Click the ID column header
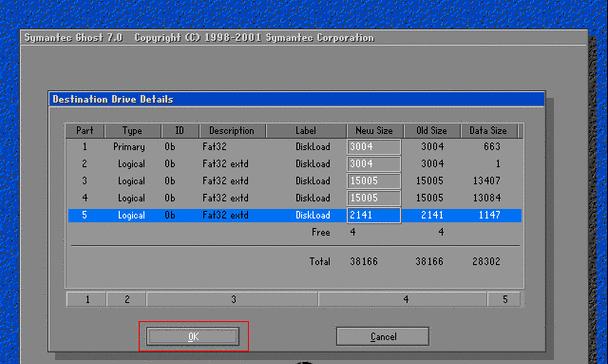The height and width of the screenshot is (364, 608). [x=180, y=131]
